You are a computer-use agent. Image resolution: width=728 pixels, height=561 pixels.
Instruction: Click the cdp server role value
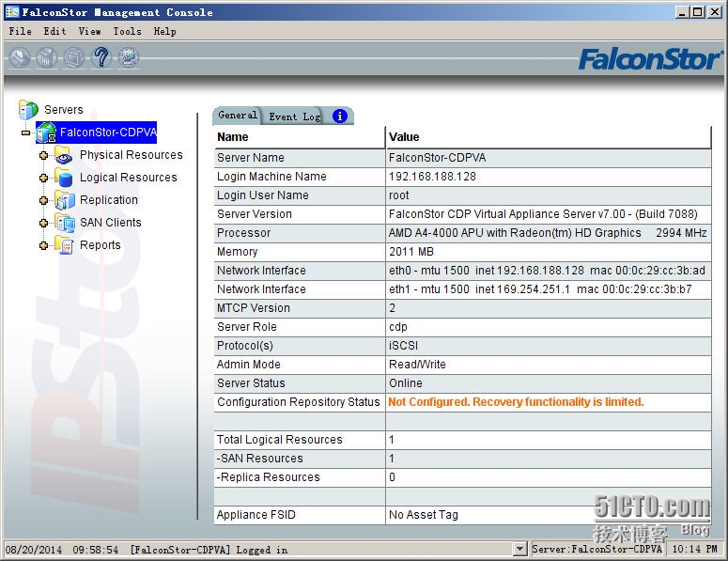tap(398, 327)
